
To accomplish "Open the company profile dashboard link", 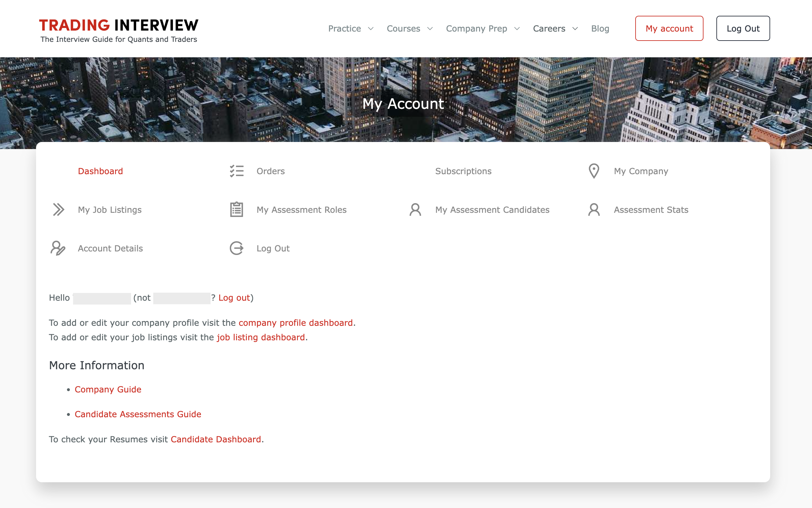I will [x=295, y=323].
